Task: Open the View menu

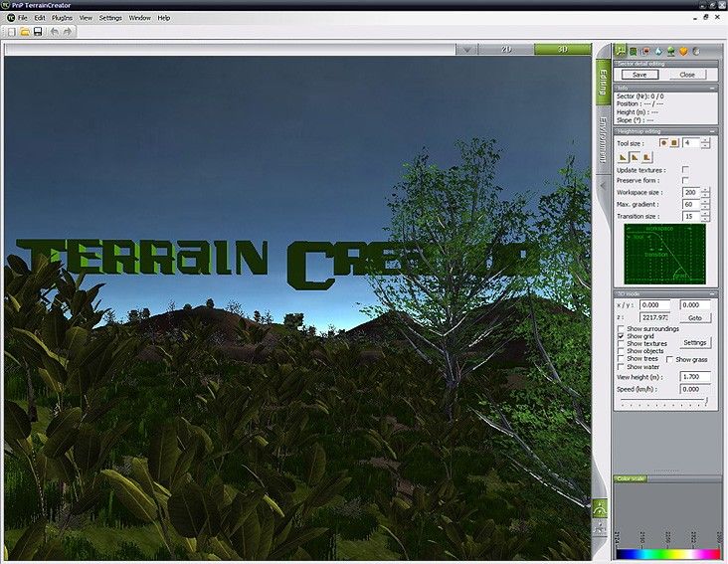Action: click(86, 18)
